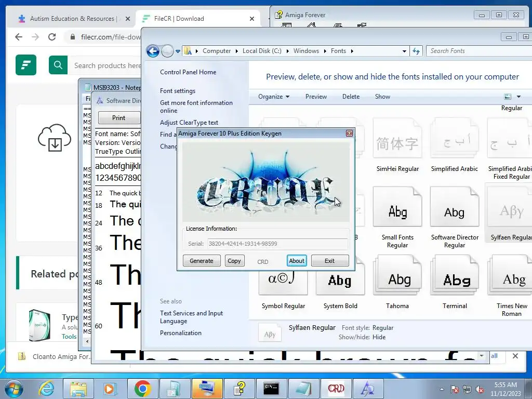Open Font settings link
Viewport: 532px width, 399px height.
pyautogui.click(x=178, y=91)
